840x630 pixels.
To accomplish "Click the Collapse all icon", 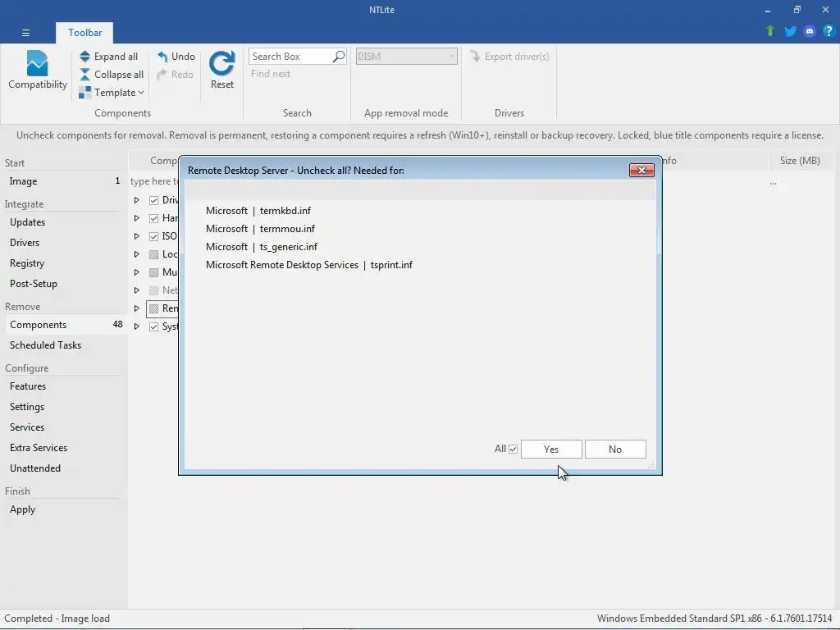I will 84,75.
